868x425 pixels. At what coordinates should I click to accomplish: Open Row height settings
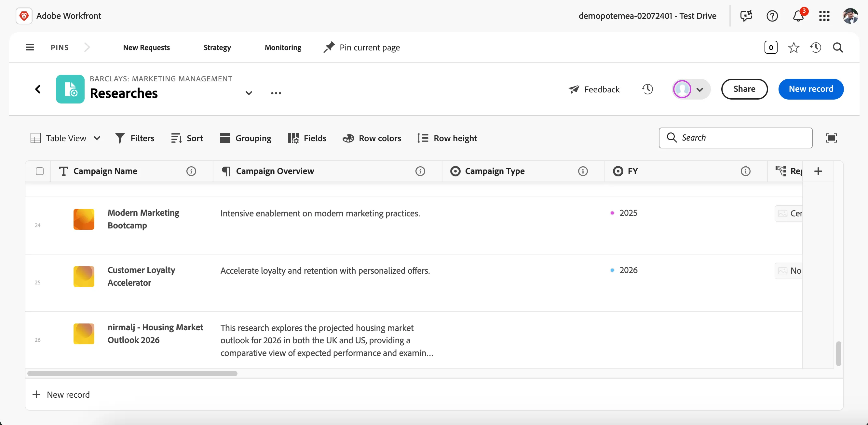coord(447,138)
